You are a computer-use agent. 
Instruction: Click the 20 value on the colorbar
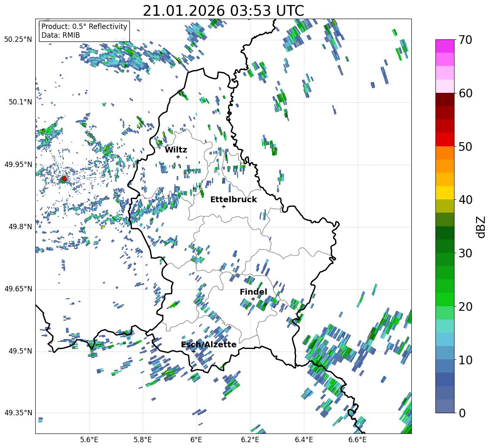tap(465, 306)
